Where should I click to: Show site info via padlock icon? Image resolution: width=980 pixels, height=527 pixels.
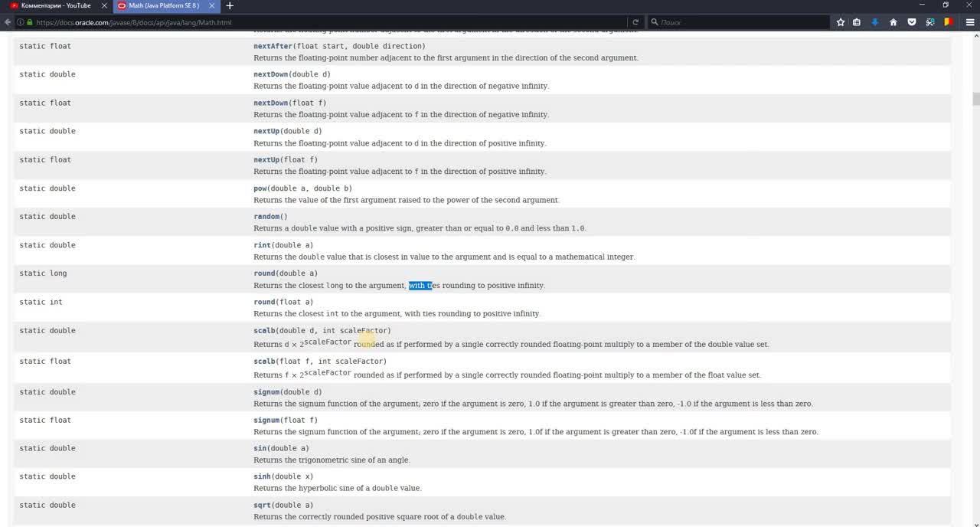pos(30,22)
